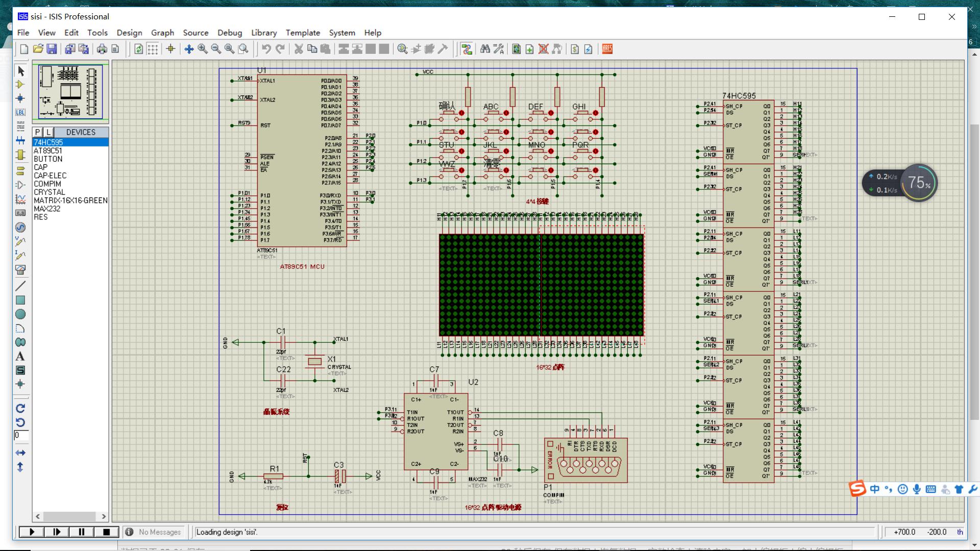Open the File menu
The image size is (980, 551).
tap(23, 33)
